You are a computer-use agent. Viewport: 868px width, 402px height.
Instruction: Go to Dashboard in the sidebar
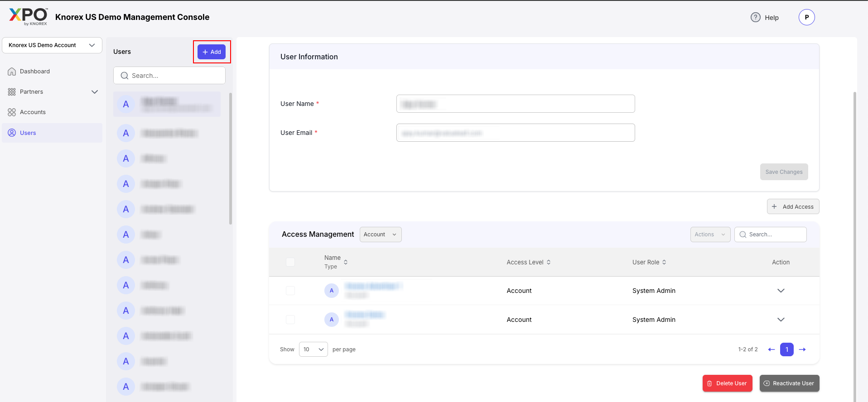(52, 72)
